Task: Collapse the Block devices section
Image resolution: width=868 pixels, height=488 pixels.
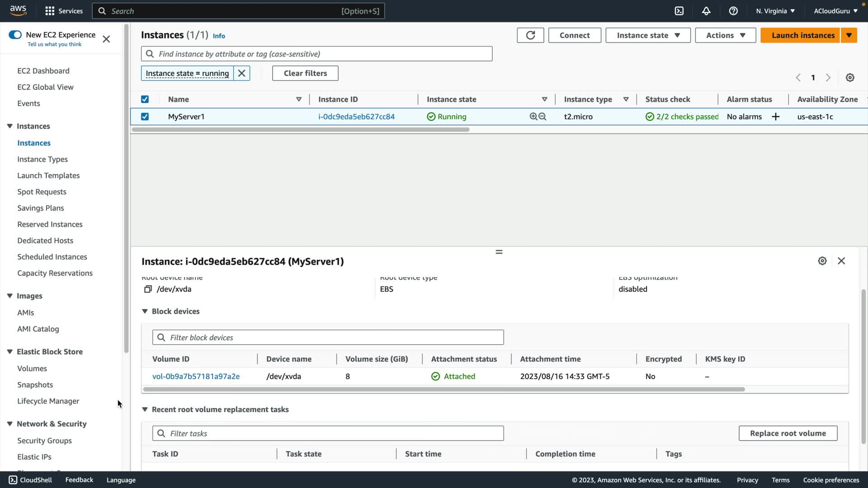Action: pos(145,311)
